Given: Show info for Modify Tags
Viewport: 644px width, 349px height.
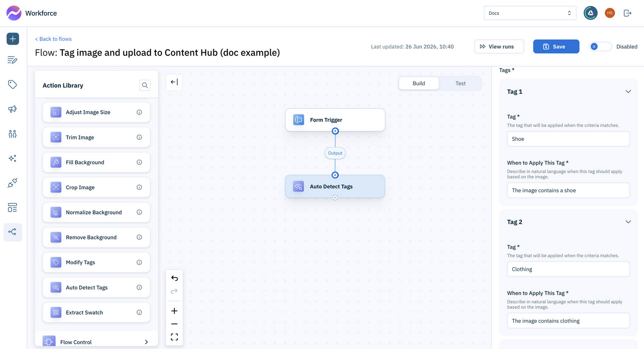Looking at the screenshot, I should pos(139,262).
